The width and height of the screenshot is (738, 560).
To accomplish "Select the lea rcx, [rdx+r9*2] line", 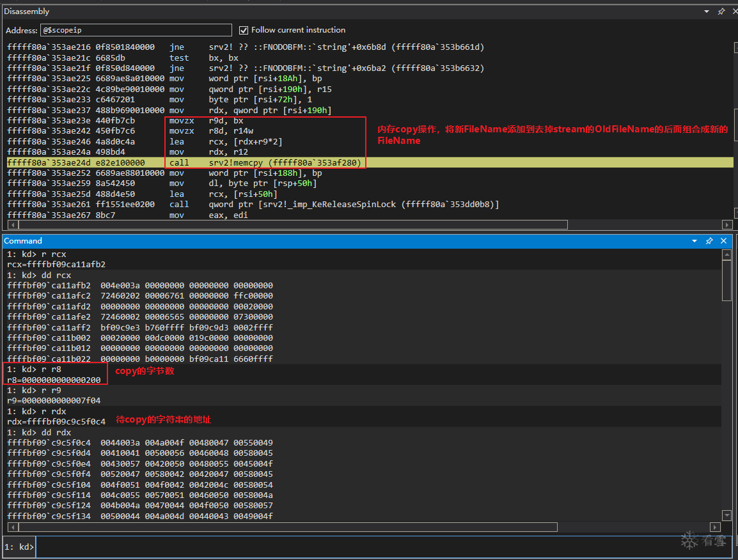I will [x=145, y=142].
